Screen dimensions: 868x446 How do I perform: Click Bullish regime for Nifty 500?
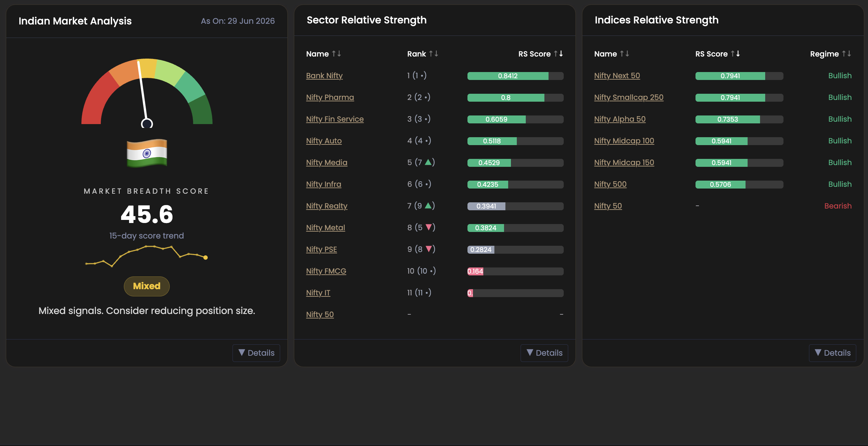coord(840,184)
